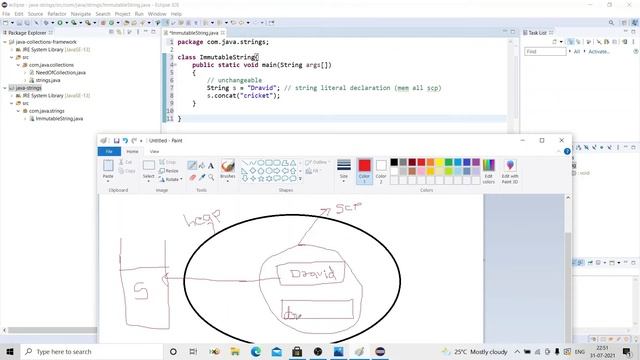Screen dimensions: 640x360
Task: Open Task View on taskbar
Action: pos(193,351)
